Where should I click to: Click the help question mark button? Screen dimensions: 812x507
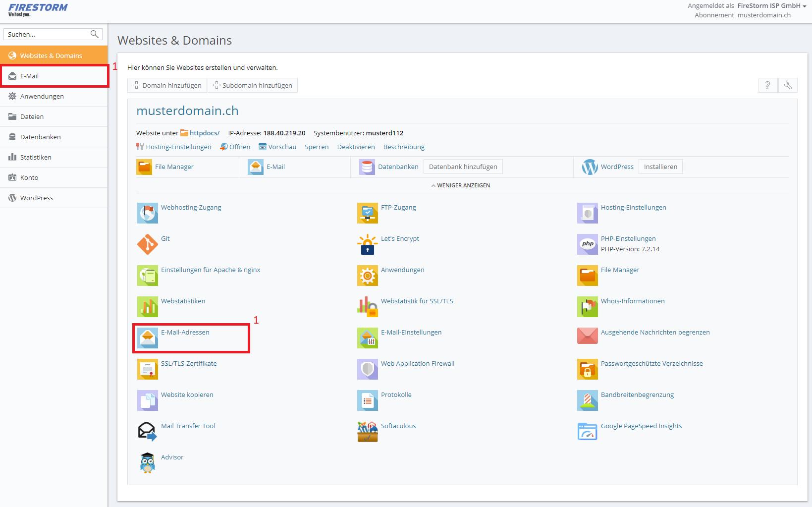click(x=767, y=85)
